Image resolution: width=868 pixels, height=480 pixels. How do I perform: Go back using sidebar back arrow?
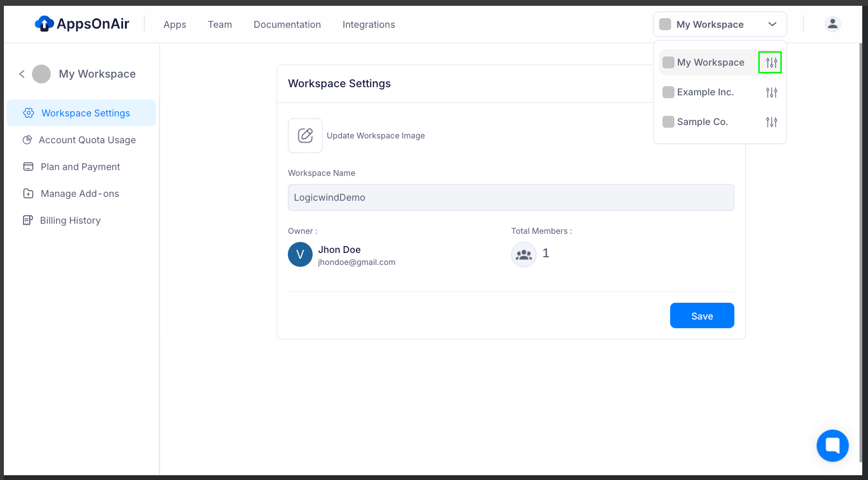[x=22, y=74]
